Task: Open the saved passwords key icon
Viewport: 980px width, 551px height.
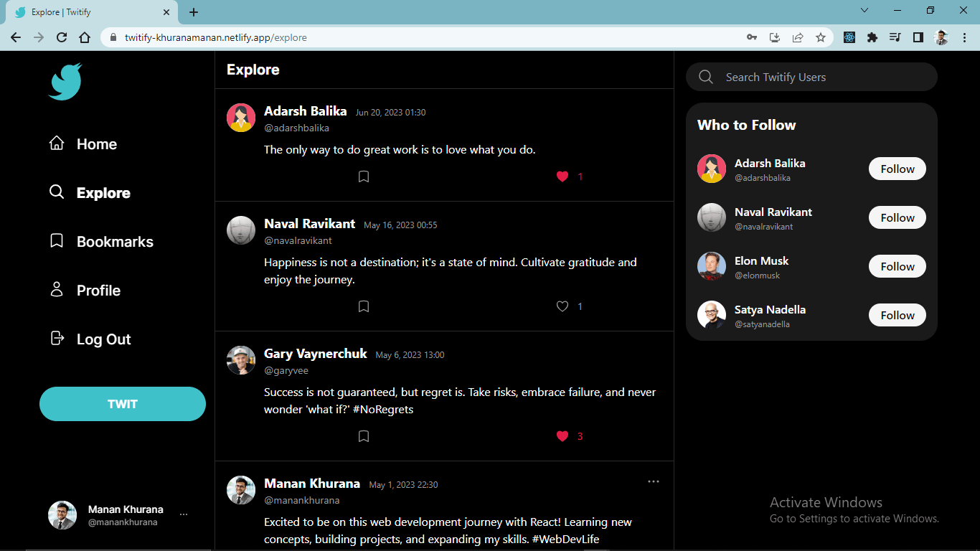Action: point(752,37)
